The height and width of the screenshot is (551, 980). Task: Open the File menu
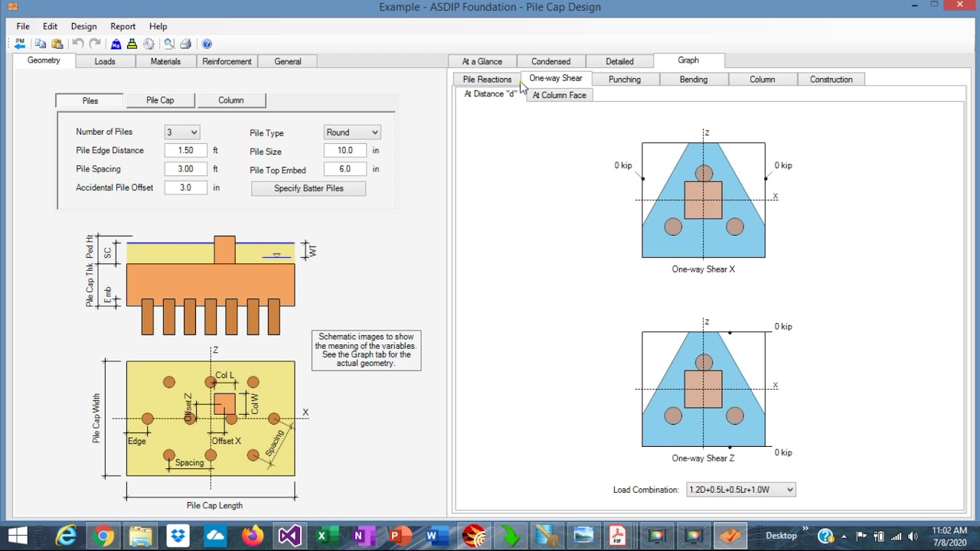click(x=23, y=26)
